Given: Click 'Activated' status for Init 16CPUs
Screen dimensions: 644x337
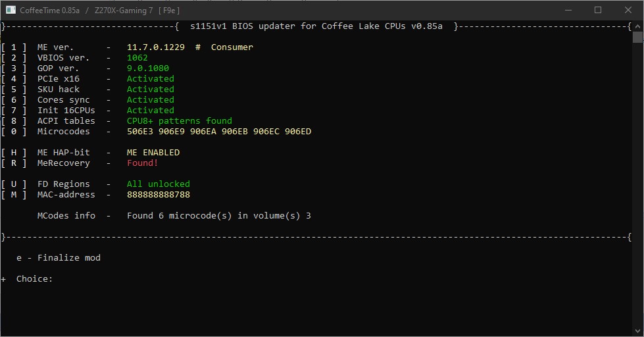Looking at the screenshot, I should [151, 111].
